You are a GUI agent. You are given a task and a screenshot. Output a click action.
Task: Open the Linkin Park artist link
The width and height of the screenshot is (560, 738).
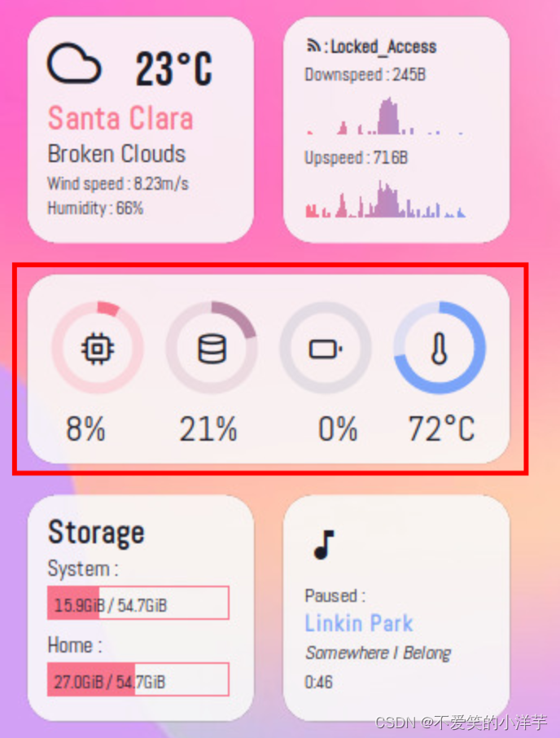[359, 624]
